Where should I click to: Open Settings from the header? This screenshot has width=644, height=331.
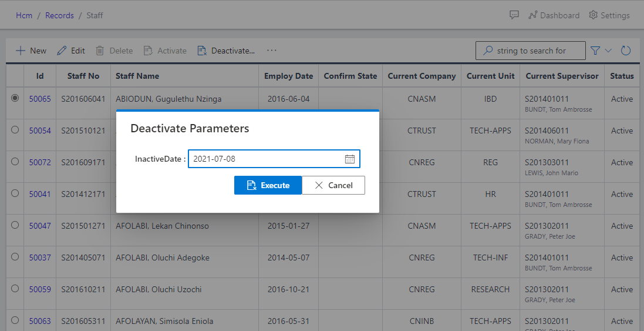(x=609, y=15)
